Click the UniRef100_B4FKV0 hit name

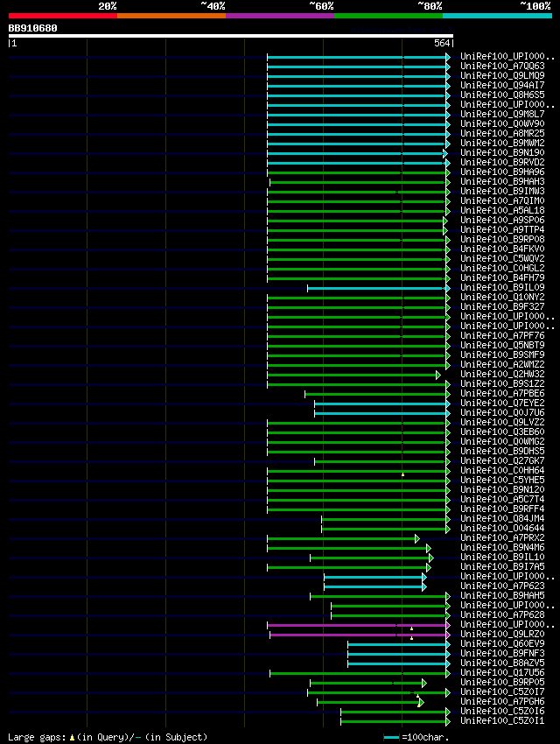(502, 249)
